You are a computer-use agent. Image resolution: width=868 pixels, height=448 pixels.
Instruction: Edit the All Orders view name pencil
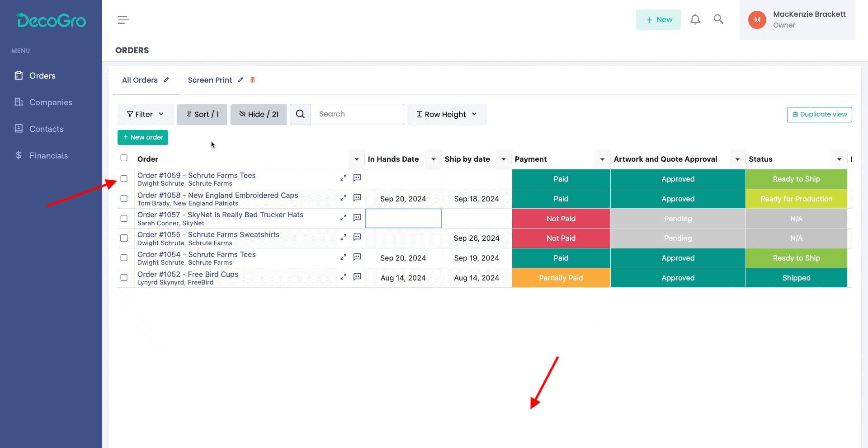point(166,80)
